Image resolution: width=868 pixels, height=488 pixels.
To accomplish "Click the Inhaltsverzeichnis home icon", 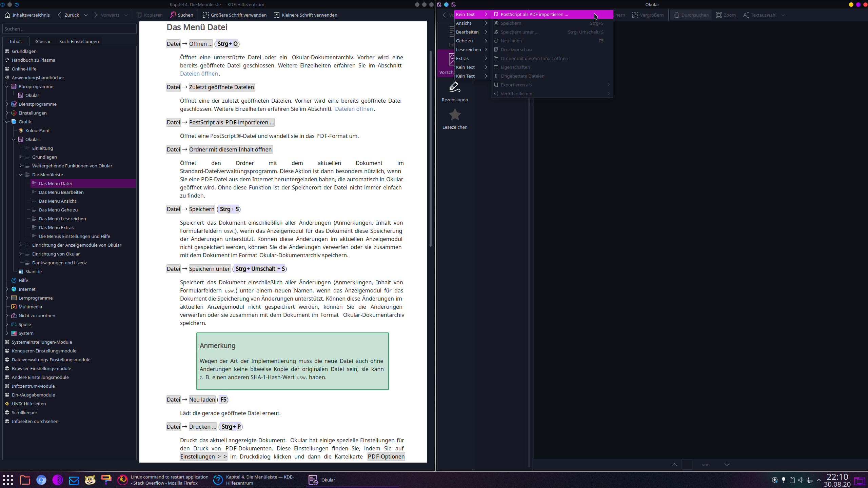I will pos(7,15).
